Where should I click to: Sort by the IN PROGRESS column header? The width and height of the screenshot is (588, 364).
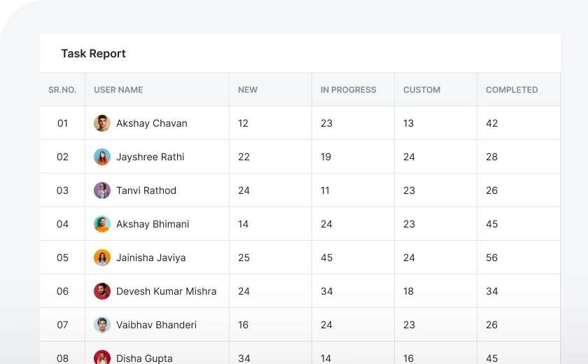[348, 90]
